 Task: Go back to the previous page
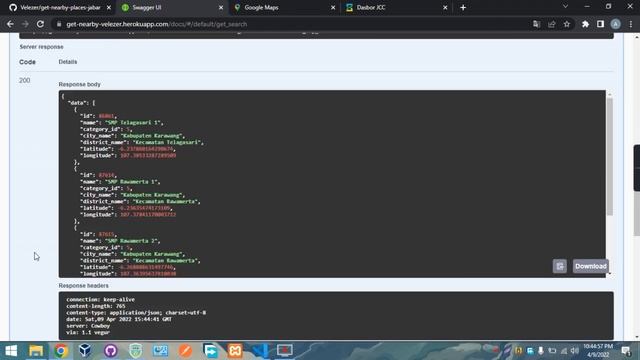[x=10, y=24]
